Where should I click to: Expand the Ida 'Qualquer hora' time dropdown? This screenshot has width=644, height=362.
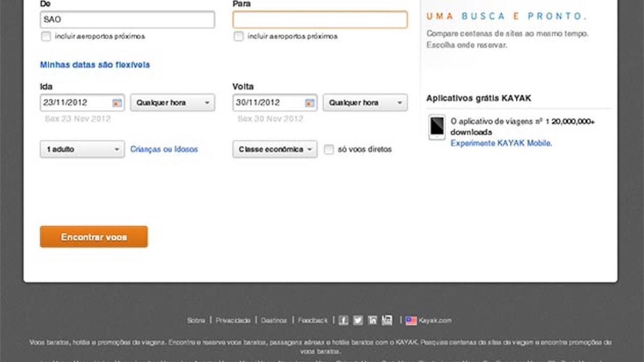point(172,103)
